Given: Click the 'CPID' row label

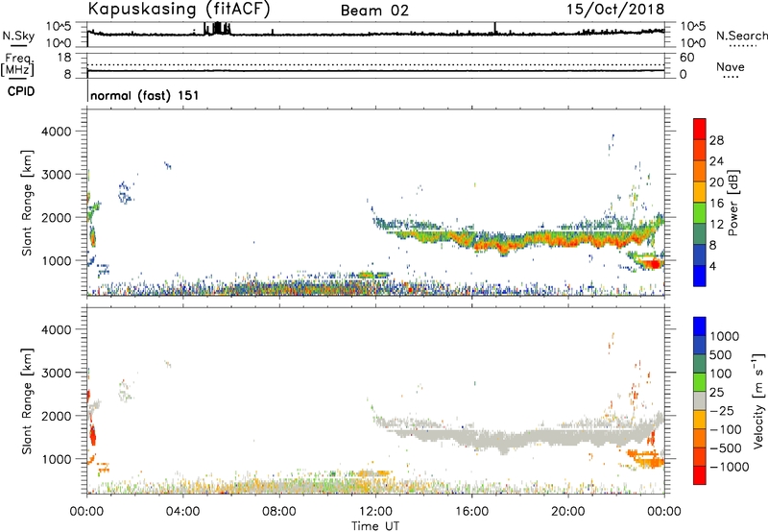Looking at the screenshot, I should pyautogui.click(x=21, y=91).
